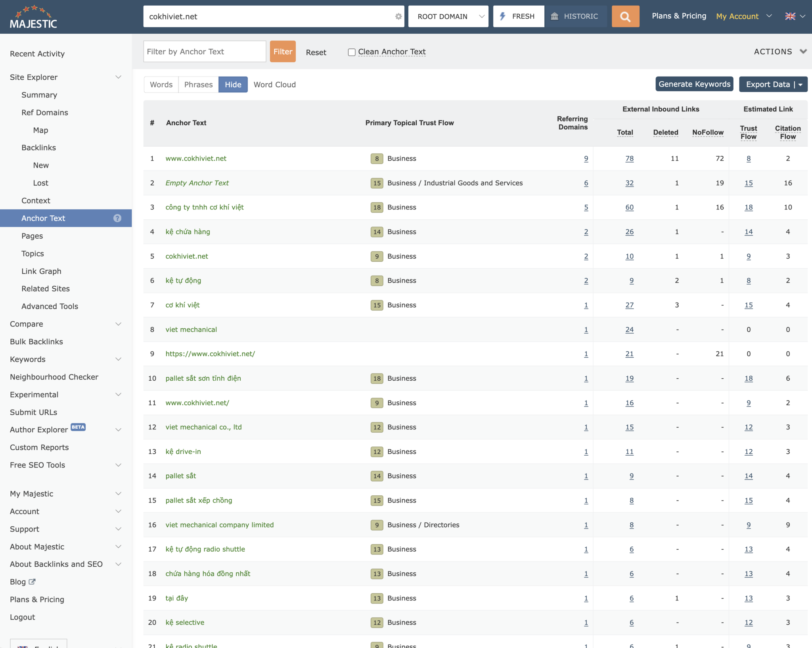Open the Blog external link icon
This screenshot has height=648, width=812.
pos(32,581)
